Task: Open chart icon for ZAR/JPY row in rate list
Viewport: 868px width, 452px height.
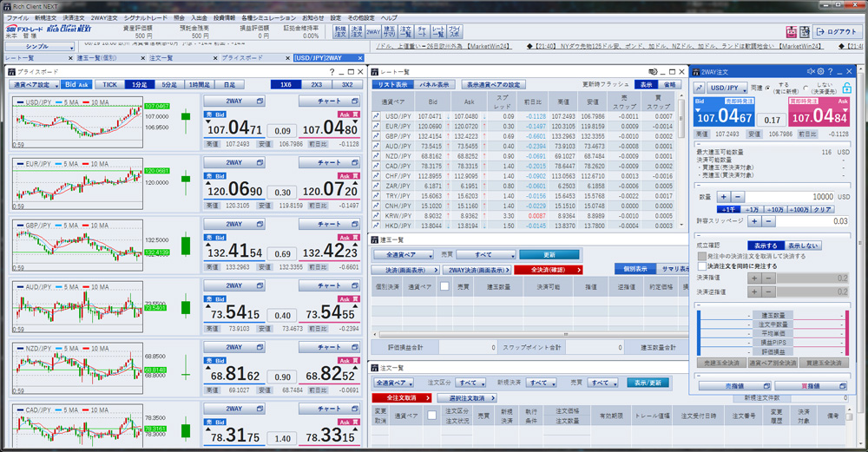Action: [x=376, y=186]
